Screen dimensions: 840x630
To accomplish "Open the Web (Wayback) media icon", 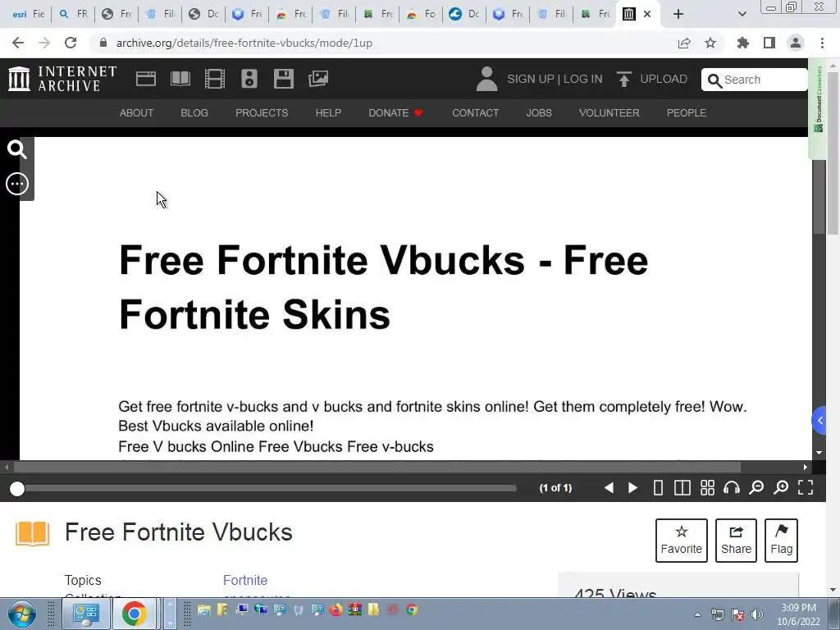I will (146, 79).
